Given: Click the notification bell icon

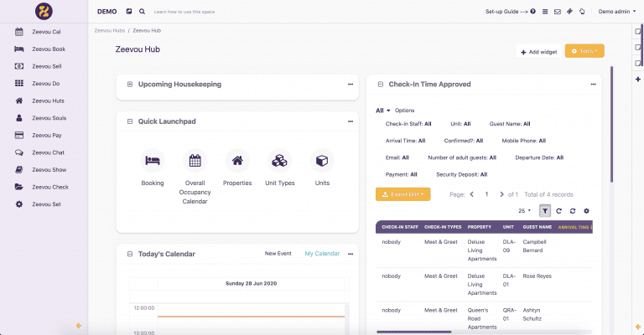Looking at the screenshot, I should pyautogui.click(x=582, y=12).
